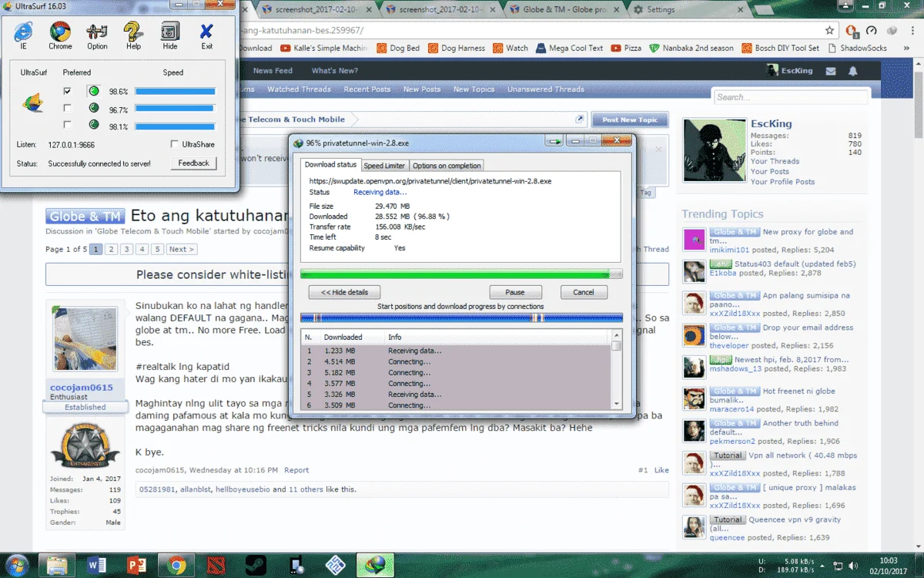Click the speedometer extension icon in Chrome
Screen dimensions: 924x578
pos(872,31)
